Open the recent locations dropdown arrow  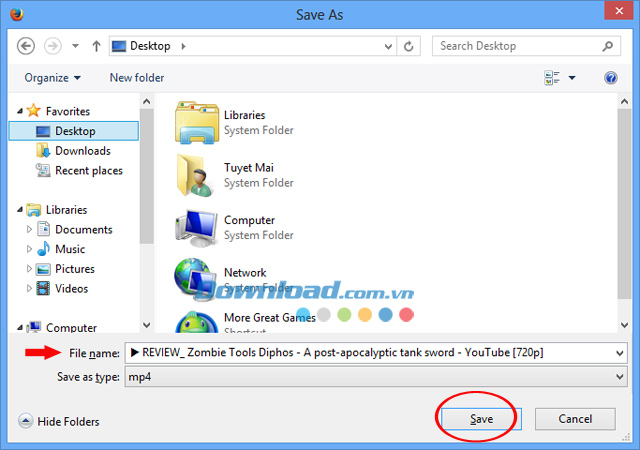coord(76,46)
